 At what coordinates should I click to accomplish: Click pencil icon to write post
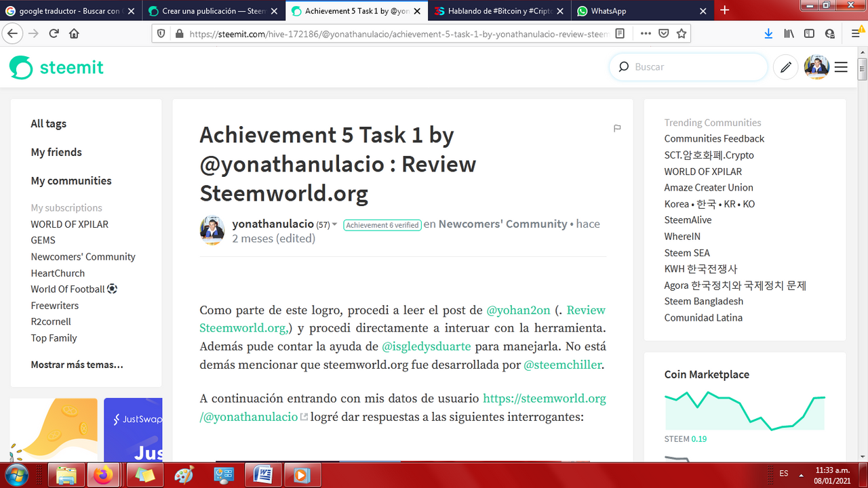[786, 67]
